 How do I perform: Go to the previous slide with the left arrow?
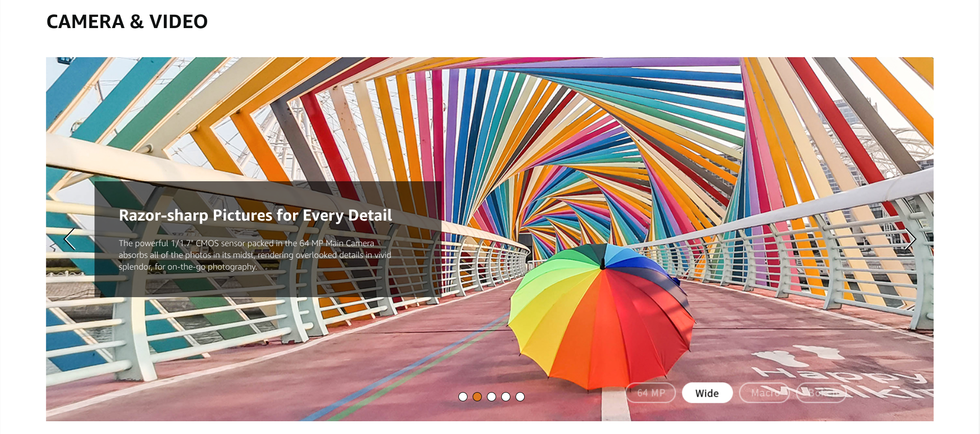click(69, 239)
